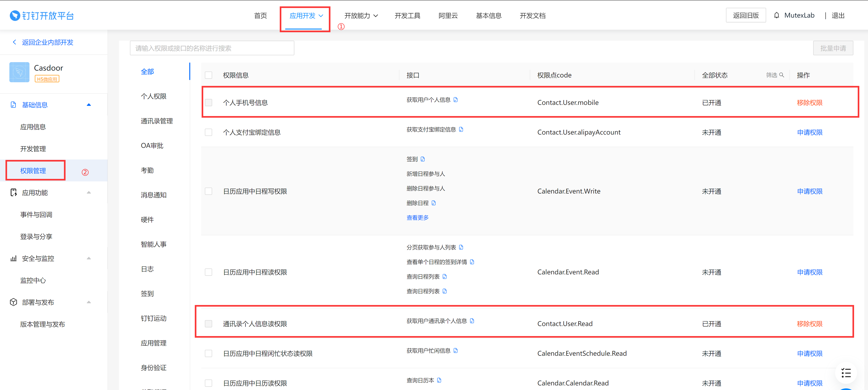The height and width of the screenshot is (390, 868).
Task: Click the 筛选 search filter icon
Action: [781, 75]
